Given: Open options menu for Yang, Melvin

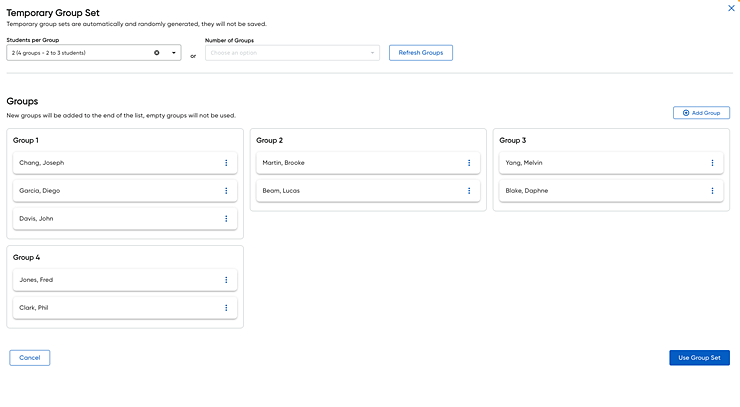Looking at the screenshot, I should point(712,163).
